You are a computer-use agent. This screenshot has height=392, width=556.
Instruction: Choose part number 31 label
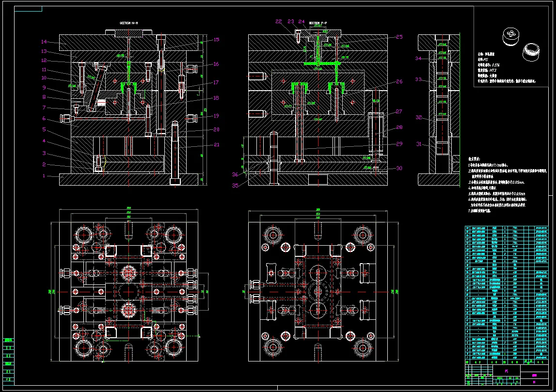coord(419,144)
